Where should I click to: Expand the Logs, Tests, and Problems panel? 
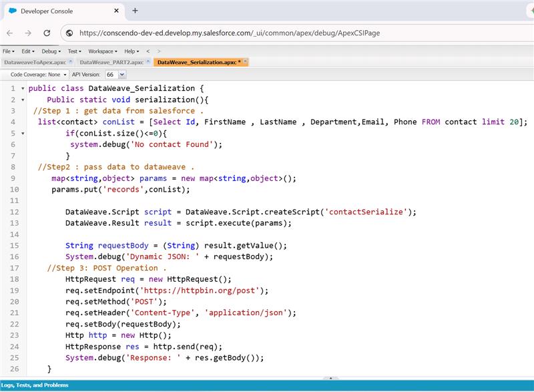34,385
